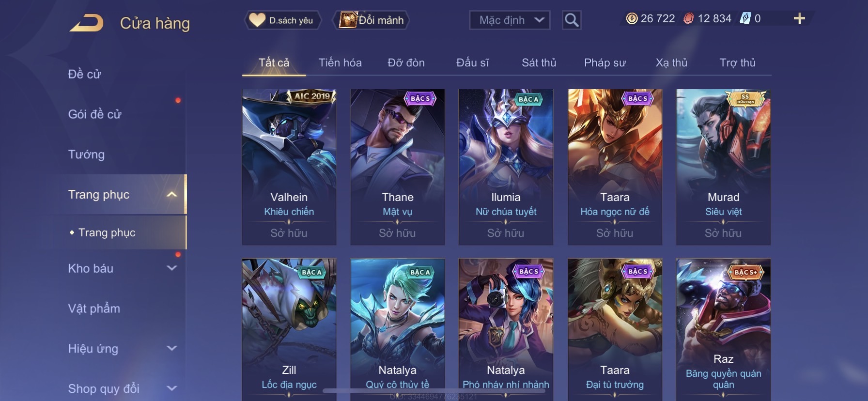This screenshot has width=868, height=401.
Task: Expand Shop quy đổi section
Action: click(171, 388)
